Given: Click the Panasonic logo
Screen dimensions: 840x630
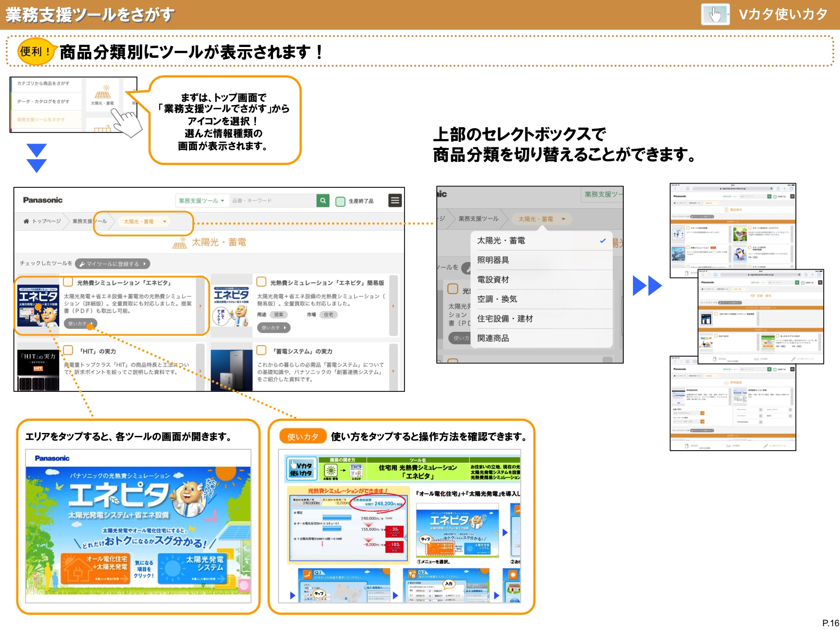Looking at the screenshot, I should click(x=42, y=200).
